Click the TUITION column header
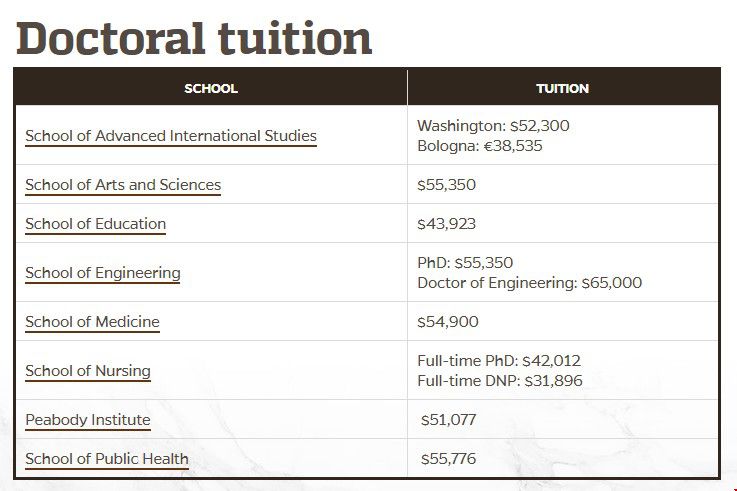The height and width of the screenshot is (491, 737). click(x=562, y=88)
